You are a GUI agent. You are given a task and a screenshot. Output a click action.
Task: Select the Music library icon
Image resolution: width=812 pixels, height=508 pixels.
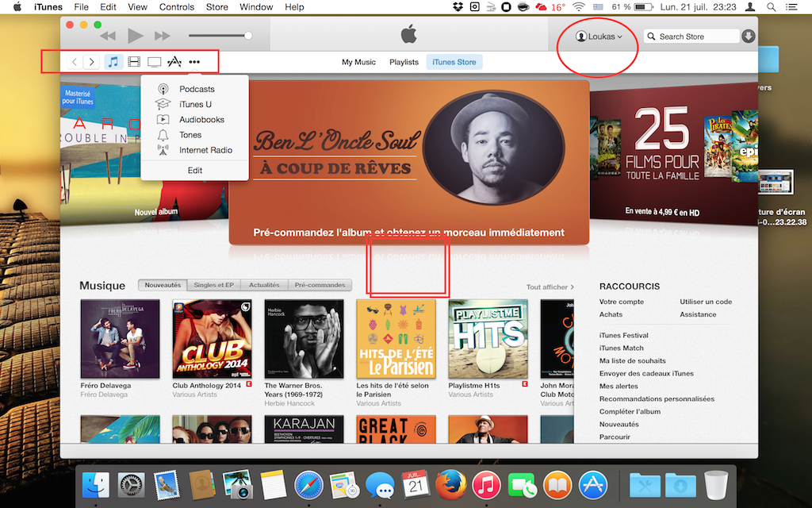[113, 62]
